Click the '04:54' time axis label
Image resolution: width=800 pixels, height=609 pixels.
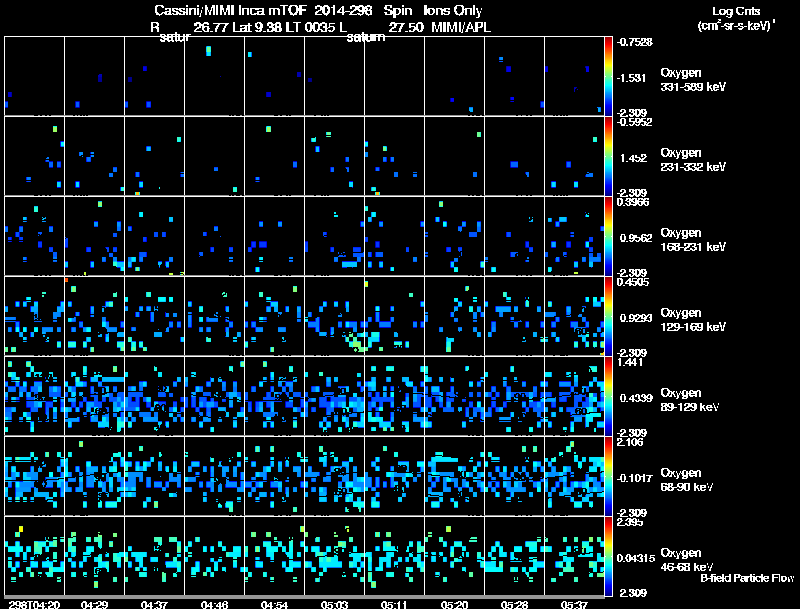coord(274,605)
